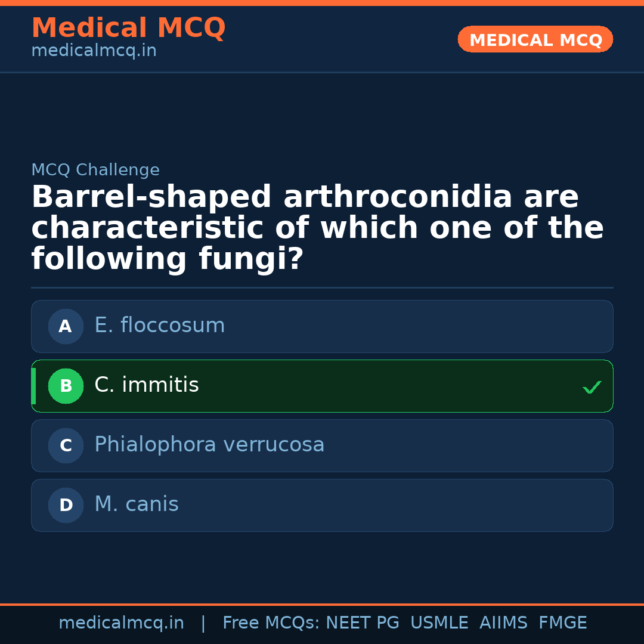Image resolution: width=644 pixels, height=644 pixels.
Task: Click the green highlight bar beside option B
Action: click(x=33, y=386)
